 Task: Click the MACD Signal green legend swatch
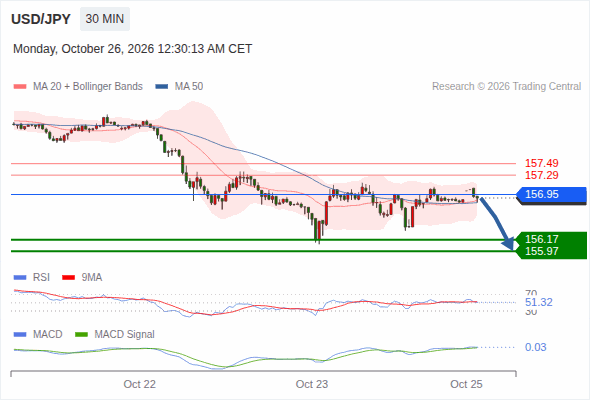click(81, 335)
